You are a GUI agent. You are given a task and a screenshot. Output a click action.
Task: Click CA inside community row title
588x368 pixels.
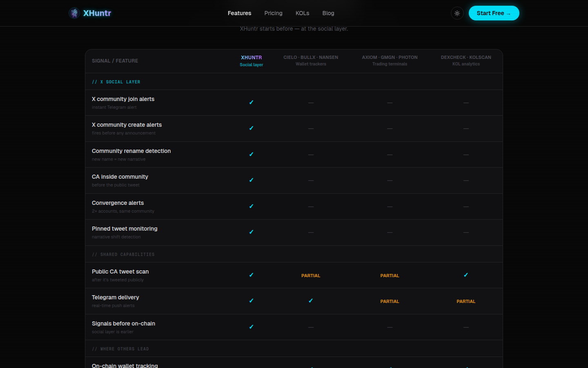120,177
